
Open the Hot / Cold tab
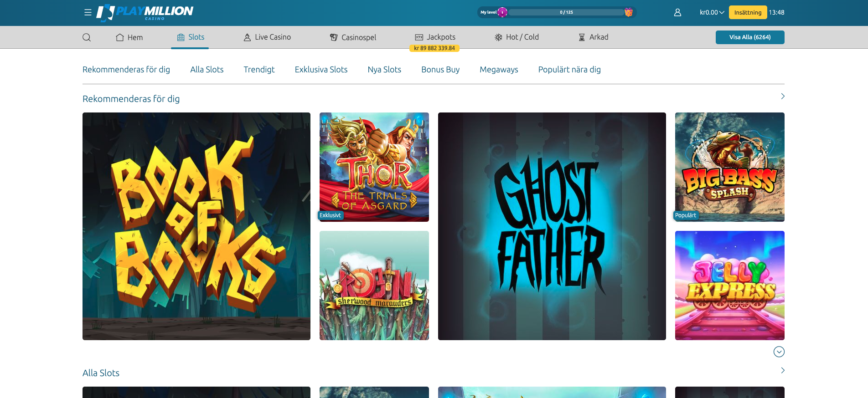coord(517,37)
